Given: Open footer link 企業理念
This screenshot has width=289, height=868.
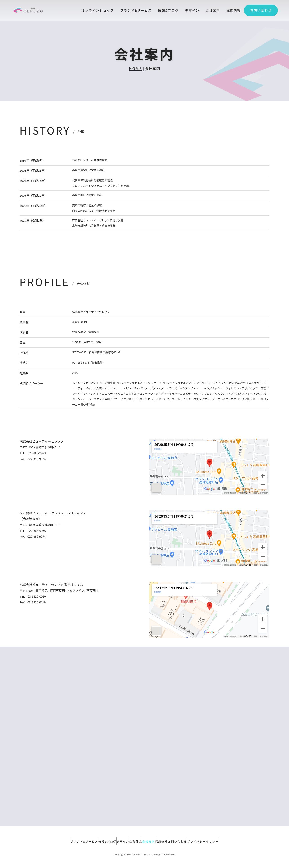Looking at the screenshot, I should (135, 841).
